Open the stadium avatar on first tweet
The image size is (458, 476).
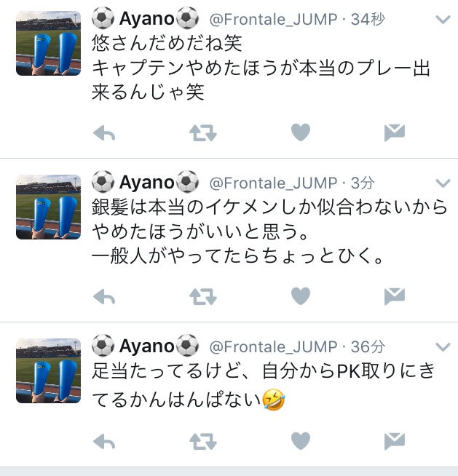click(48, 43)
